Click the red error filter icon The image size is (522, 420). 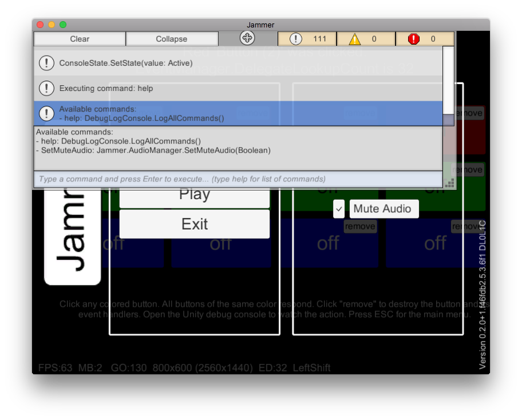(413, 38)
